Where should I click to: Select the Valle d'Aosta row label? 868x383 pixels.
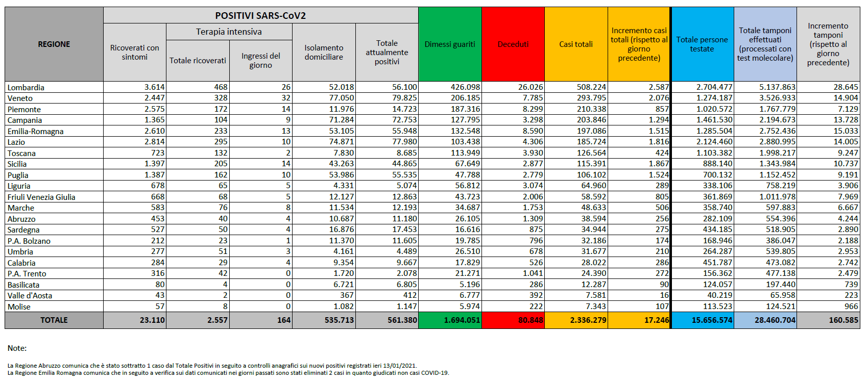click(x=30, y=295)
